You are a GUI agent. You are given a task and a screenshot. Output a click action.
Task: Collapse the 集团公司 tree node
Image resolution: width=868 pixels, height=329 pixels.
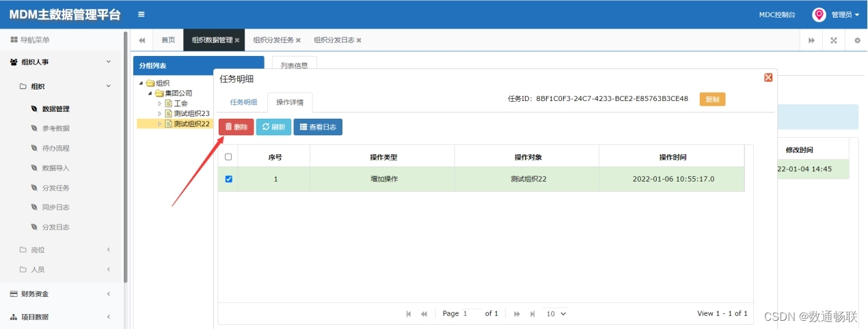click(x=150, y=93)
